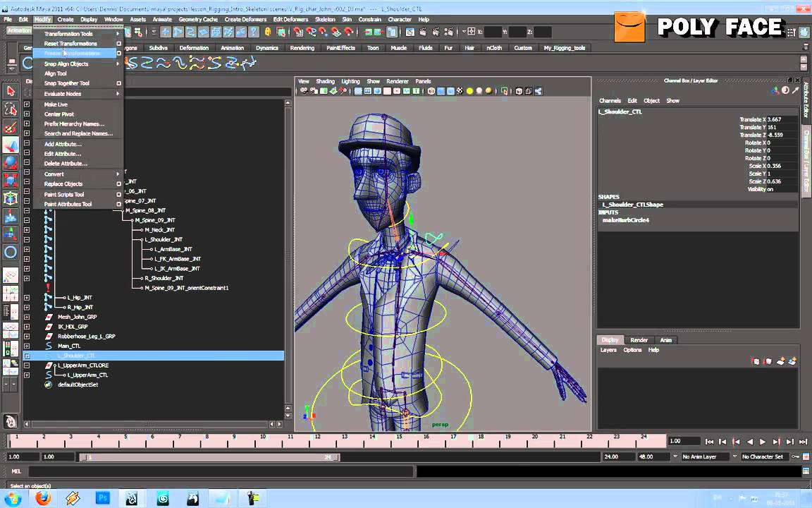The image size is (812, 508).
Task: Jump to end of playback range
Action: (802, 442)
